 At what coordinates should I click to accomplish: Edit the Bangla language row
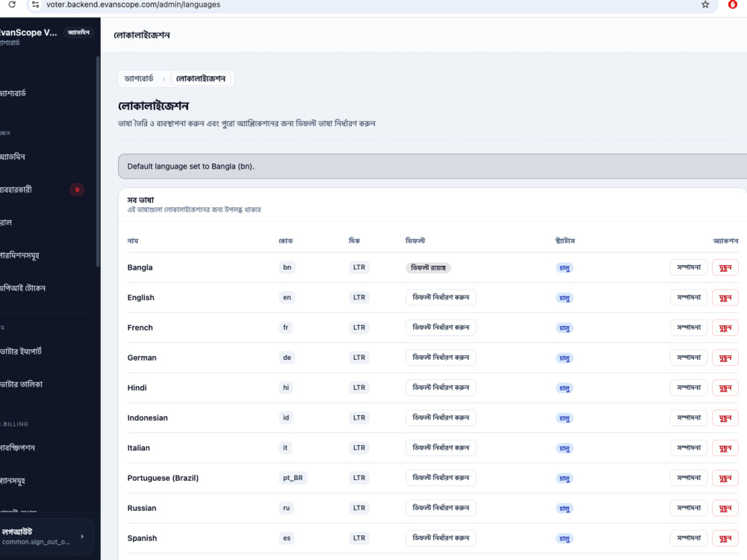coord(689,267)
